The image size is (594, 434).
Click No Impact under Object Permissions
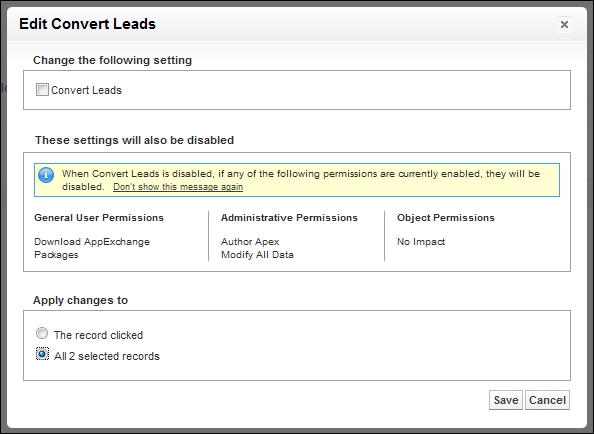(421, 242)
